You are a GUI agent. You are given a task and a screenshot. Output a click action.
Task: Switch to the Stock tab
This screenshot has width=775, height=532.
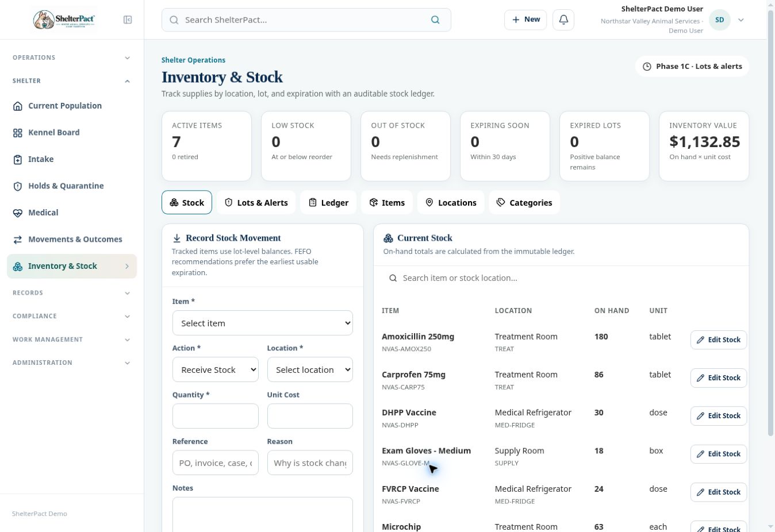(187, 202)
